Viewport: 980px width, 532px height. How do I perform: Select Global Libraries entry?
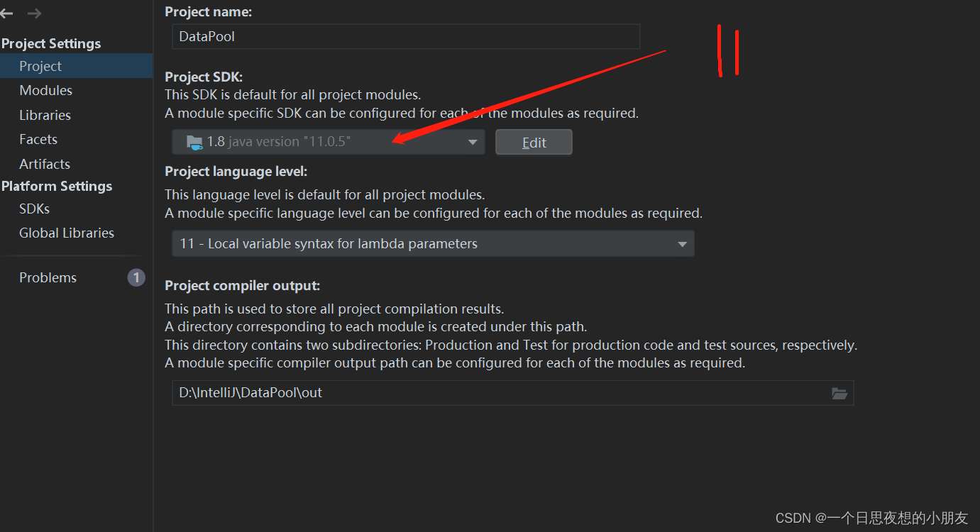coord(67,233)
